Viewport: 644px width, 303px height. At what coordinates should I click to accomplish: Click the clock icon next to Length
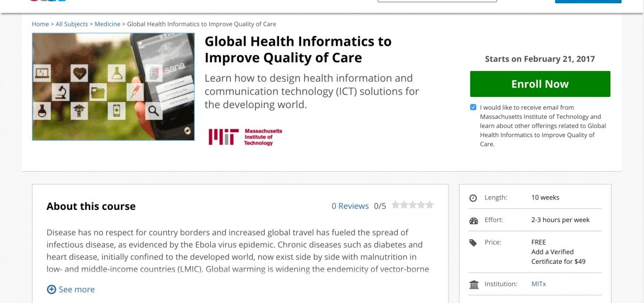click(x=473, y=198)
